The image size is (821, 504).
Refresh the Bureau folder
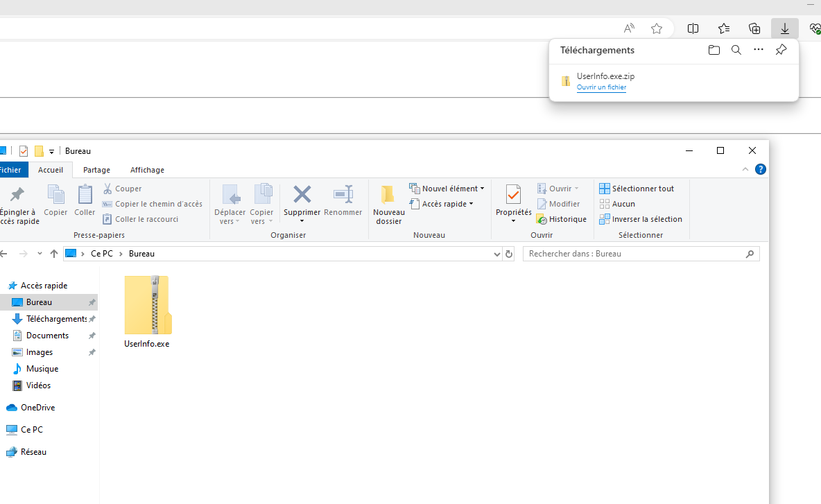(508, 254)
